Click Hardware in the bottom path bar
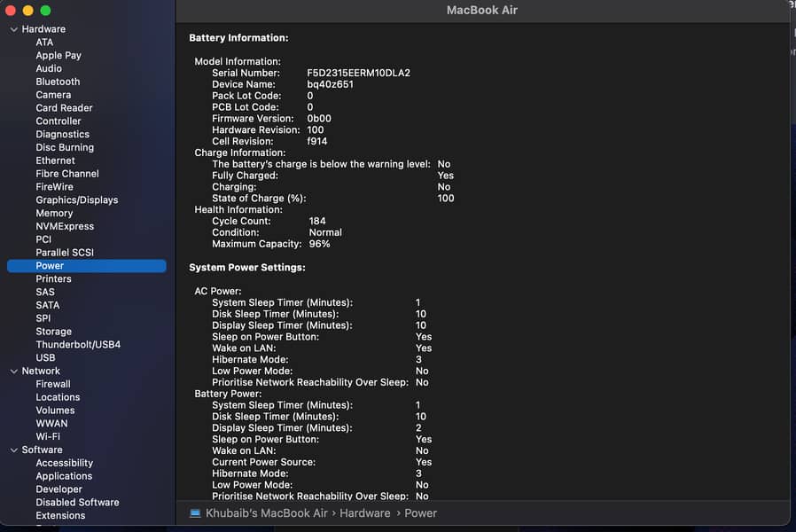Viewport: 796px width, 532px height. [364, 513]
